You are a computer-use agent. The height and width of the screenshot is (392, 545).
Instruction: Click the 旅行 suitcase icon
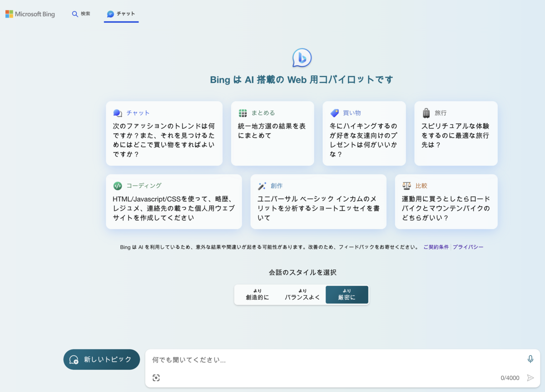(x=426, y=113)
